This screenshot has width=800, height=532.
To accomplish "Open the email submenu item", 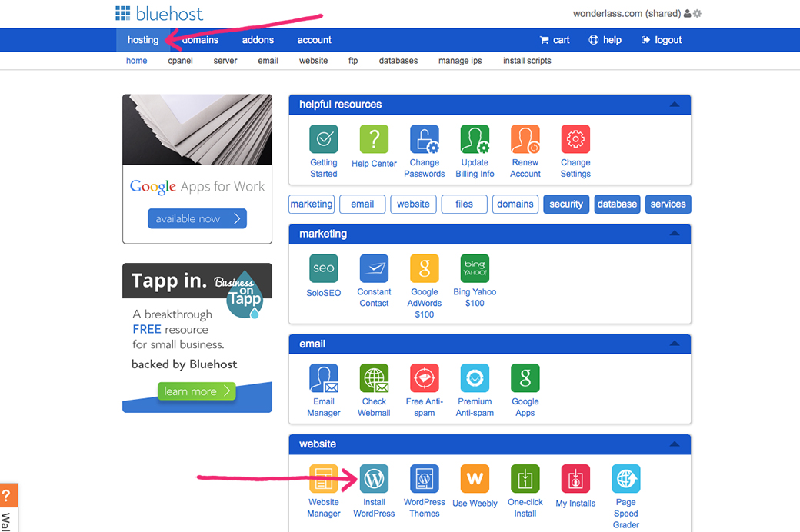I will tap(268, 61).
